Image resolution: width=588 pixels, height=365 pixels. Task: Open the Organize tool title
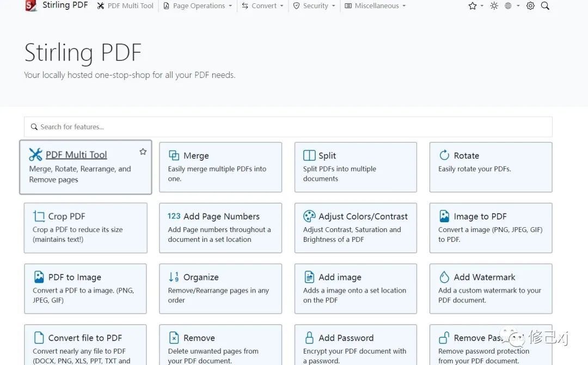[201, 277]
